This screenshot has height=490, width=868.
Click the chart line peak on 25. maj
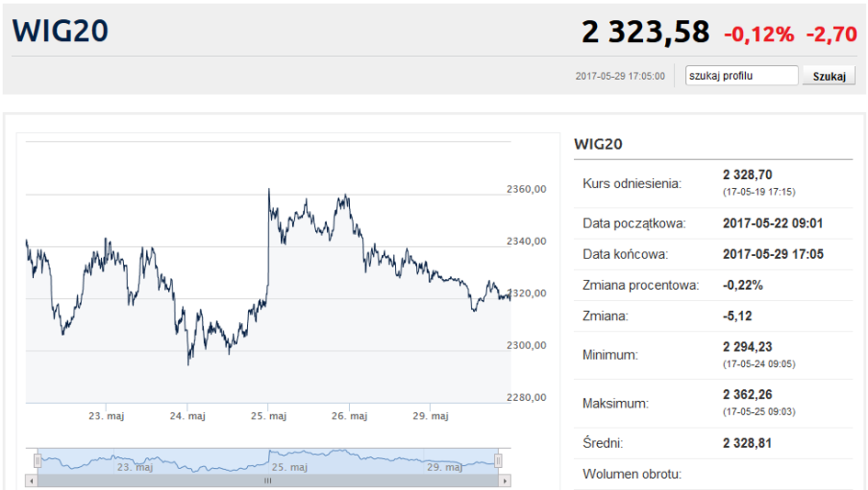[269, 190]
